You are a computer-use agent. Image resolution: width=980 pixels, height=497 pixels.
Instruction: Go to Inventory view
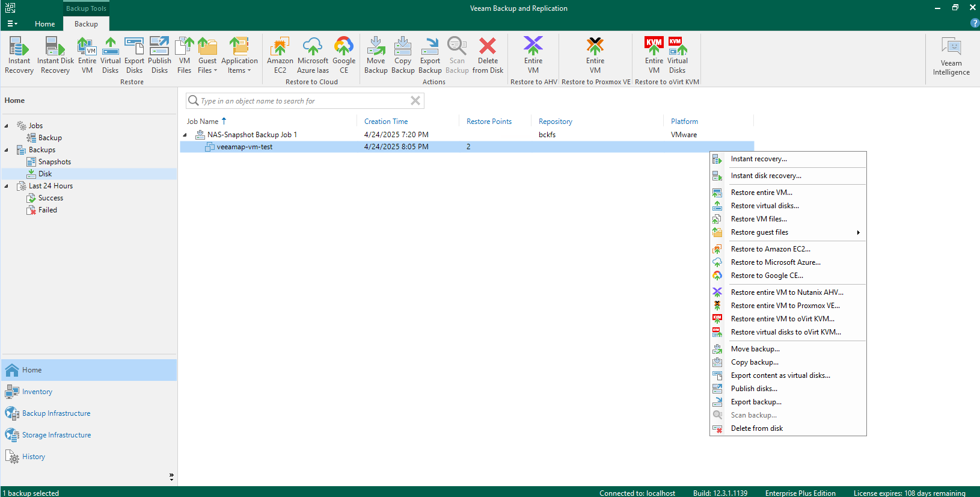pyautogui.click(x=89, y=392)
